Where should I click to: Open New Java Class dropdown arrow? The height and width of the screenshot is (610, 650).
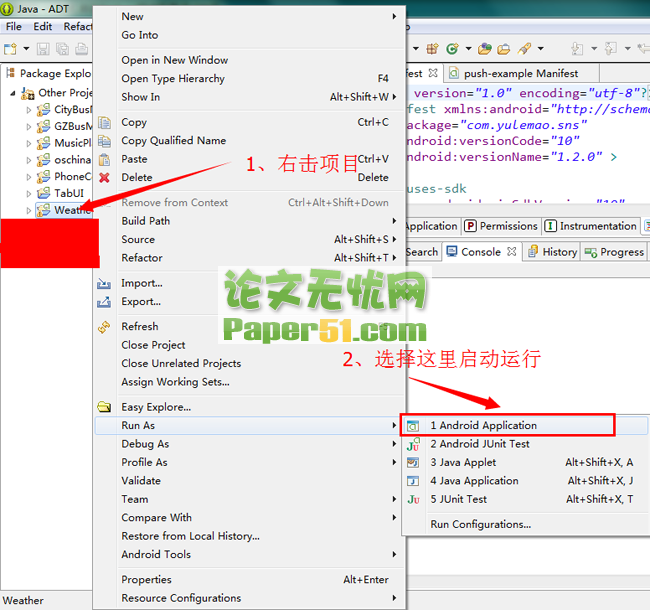(x=468, y=49)
